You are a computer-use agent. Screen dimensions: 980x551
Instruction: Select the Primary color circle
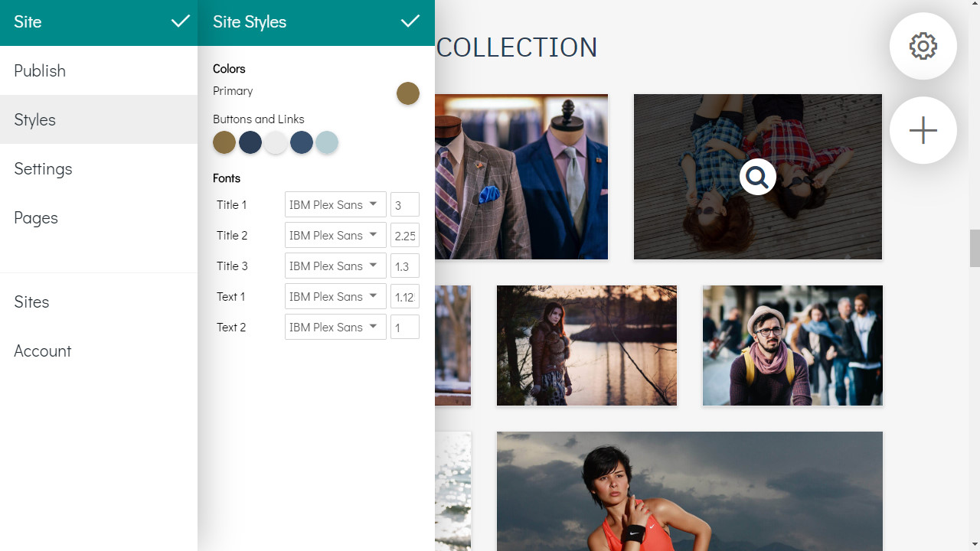407,93
